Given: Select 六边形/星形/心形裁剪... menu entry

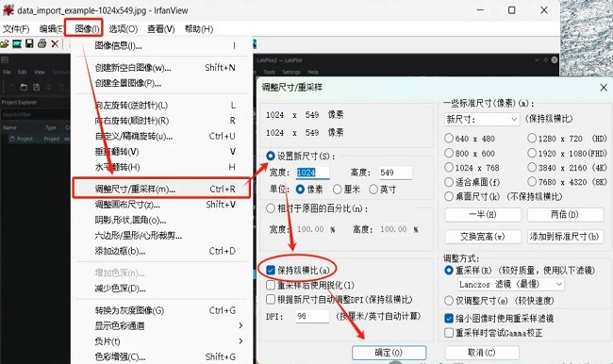Looking at the screenshot, I should 162,236.
